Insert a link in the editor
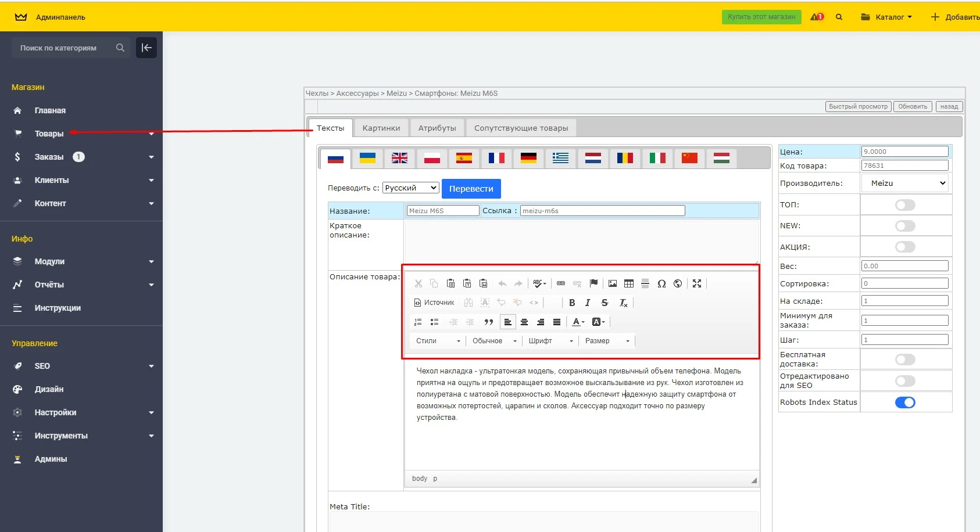 pyautogui.click(x=561, y=283)
